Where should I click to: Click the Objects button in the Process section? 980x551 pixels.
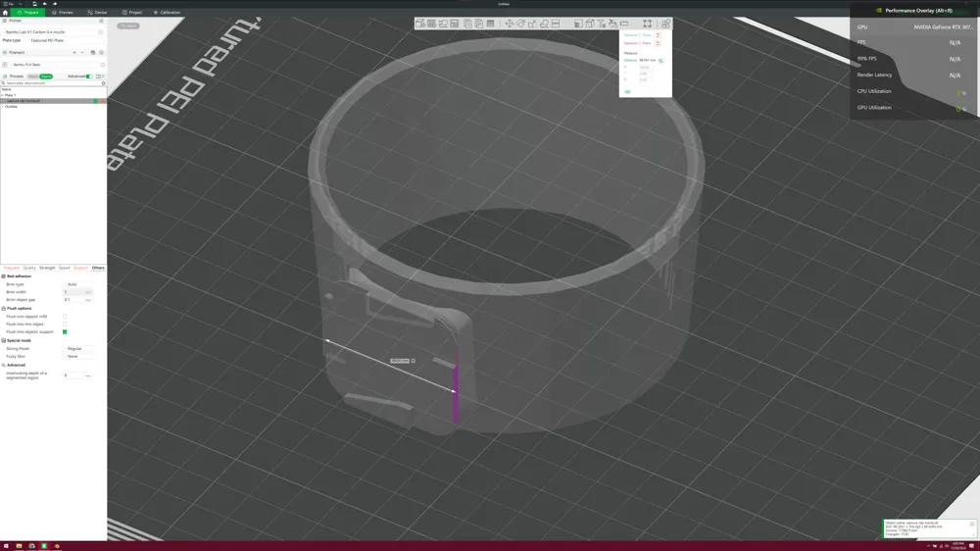[46, 76]
